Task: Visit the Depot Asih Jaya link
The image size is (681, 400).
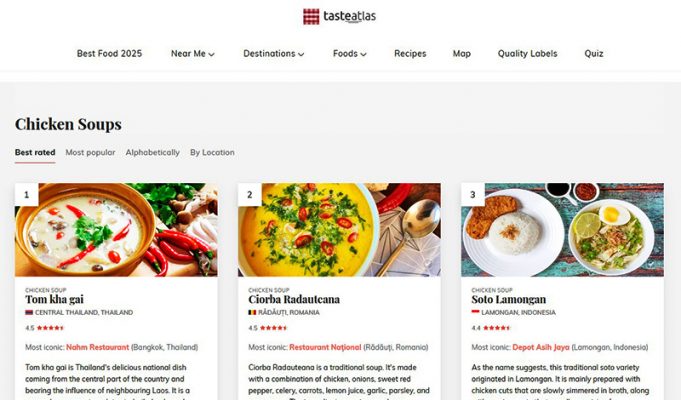Action: [541, 347]
